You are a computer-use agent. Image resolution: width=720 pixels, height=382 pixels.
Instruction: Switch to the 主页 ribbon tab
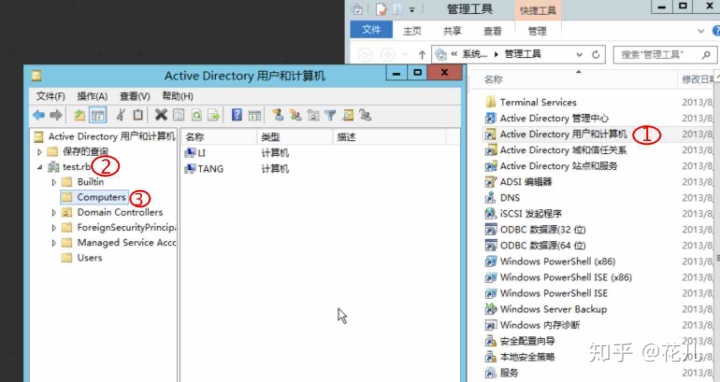pyautogui.click(x=412, y=31)
